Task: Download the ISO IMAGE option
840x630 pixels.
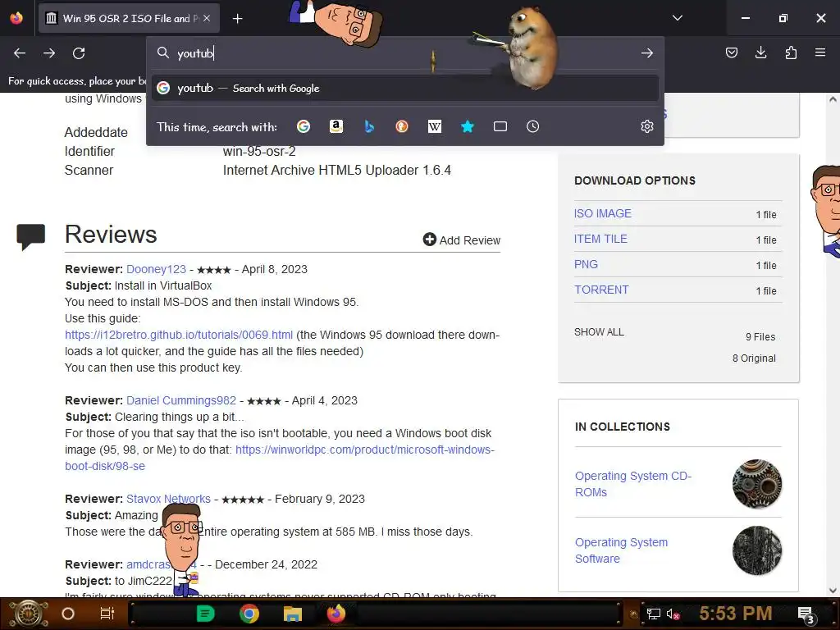Action: [603, 213]
